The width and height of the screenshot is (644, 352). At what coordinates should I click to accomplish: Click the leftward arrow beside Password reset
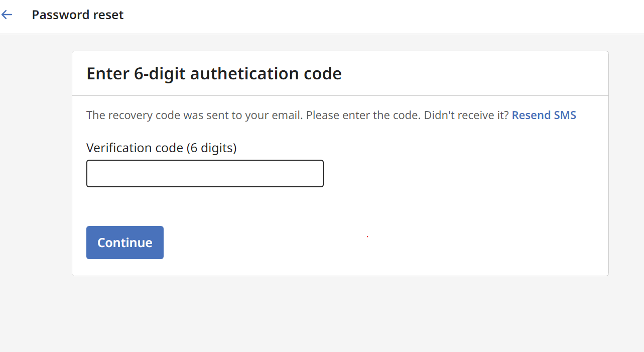point(7,15)
